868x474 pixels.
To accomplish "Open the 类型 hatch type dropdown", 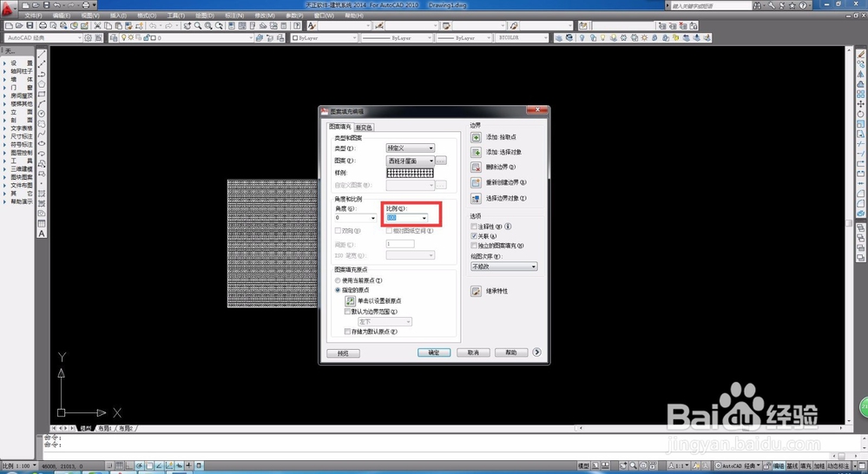I will 411,148.
